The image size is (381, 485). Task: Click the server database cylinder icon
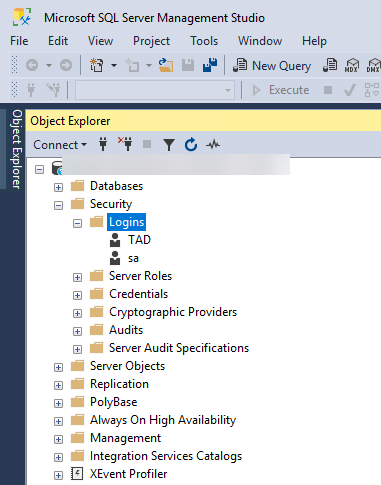tap(57, 168)
